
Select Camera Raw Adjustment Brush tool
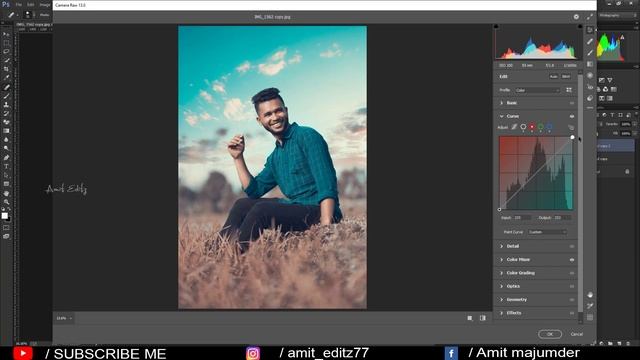(x=590, y=53)
